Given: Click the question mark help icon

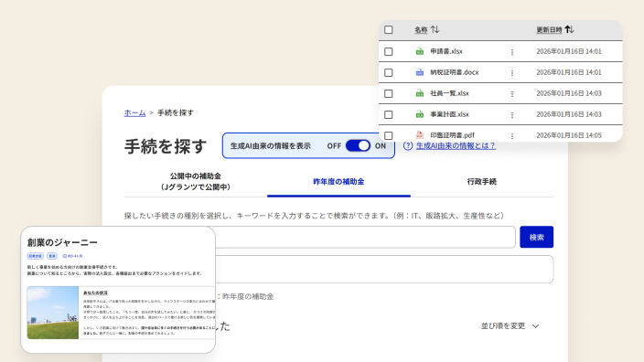Looking at the screenshot, I should click(x=407, y=145).
